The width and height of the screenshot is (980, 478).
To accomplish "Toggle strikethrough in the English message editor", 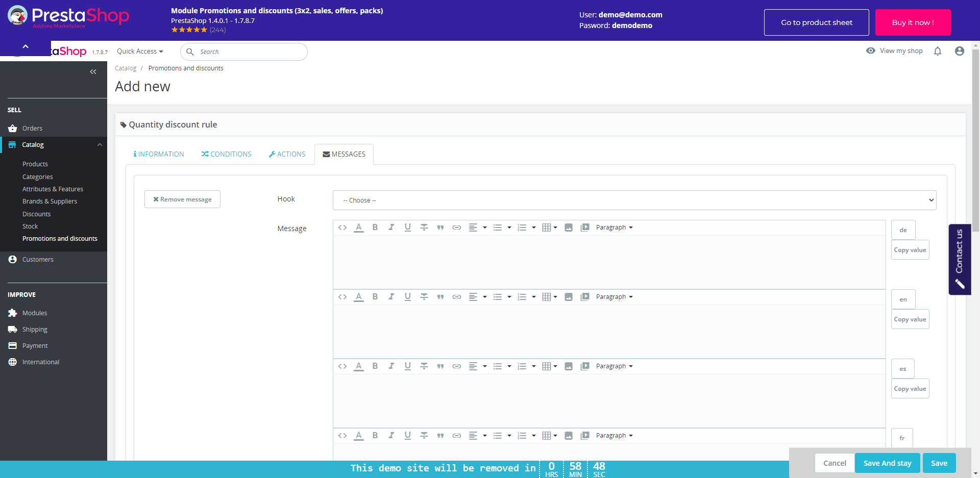I will (424, 297).
